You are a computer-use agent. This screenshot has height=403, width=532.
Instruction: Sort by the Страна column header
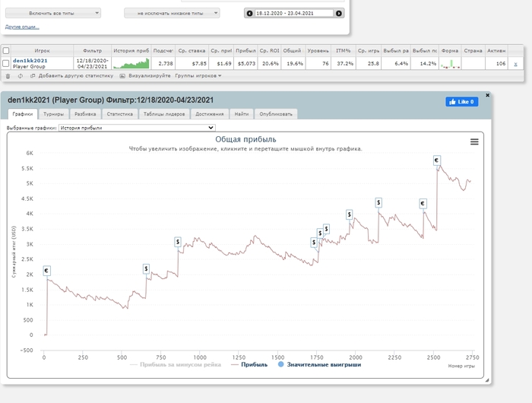point(473,51)
